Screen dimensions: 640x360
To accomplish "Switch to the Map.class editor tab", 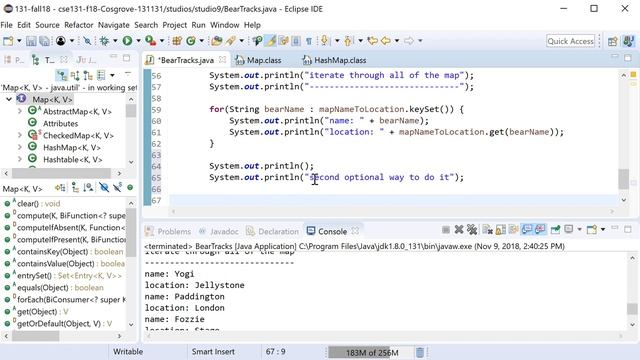I will click(259, 60).
